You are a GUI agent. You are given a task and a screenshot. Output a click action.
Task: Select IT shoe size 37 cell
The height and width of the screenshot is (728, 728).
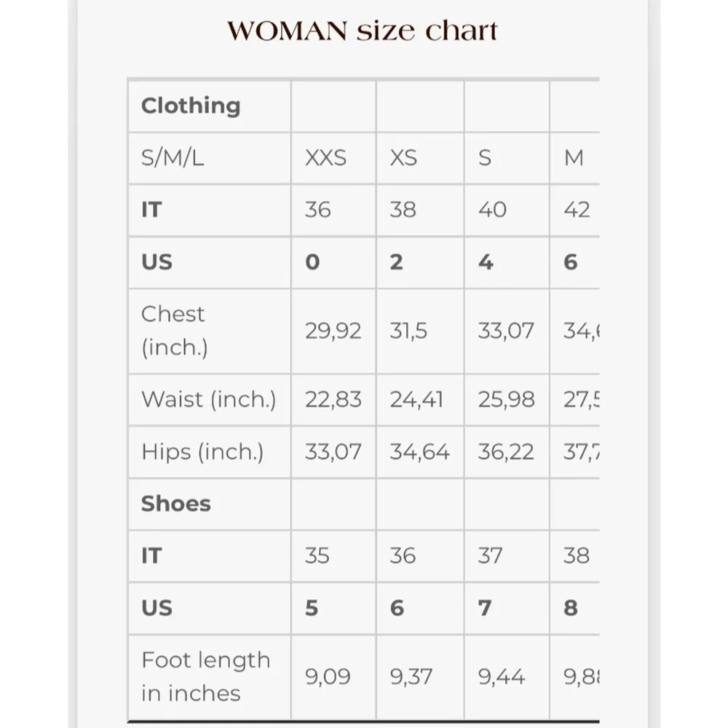[507, 556]
